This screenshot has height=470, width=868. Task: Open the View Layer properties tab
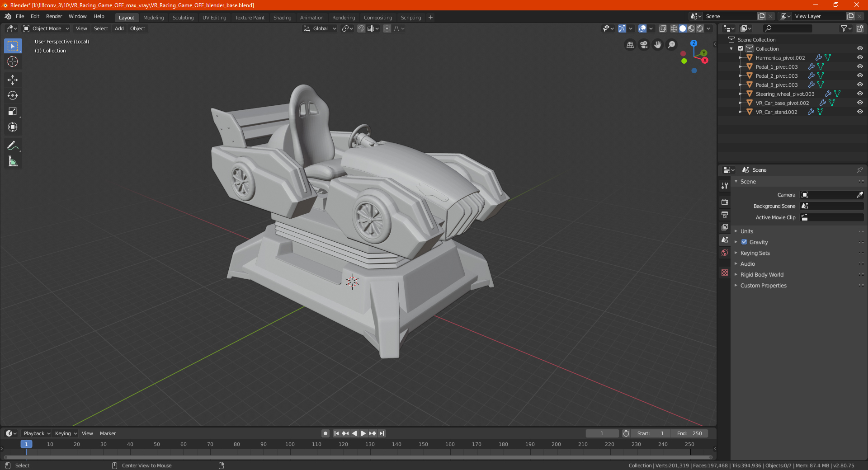[x=725, y=227]
